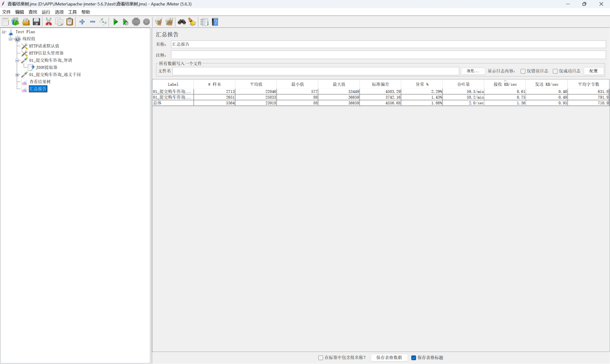Open the 运行 menu
This screenshot has height=364, width=610.
(46, 12)
